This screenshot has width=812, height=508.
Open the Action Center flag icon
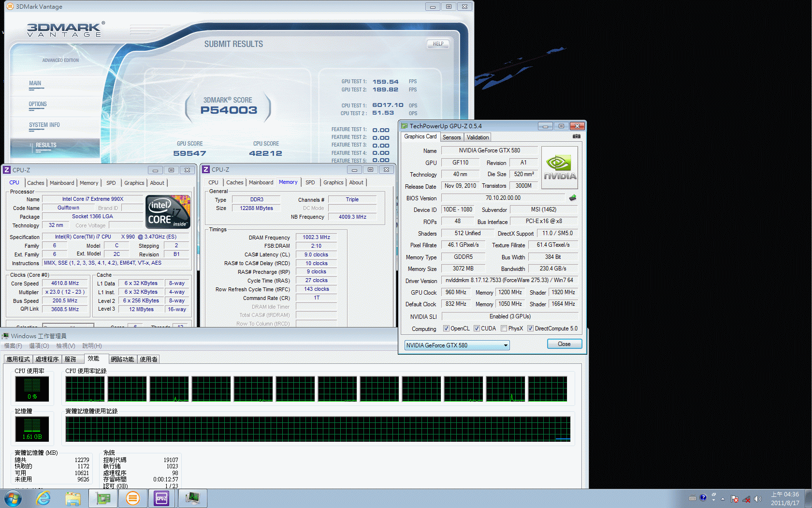coord(735,499)
